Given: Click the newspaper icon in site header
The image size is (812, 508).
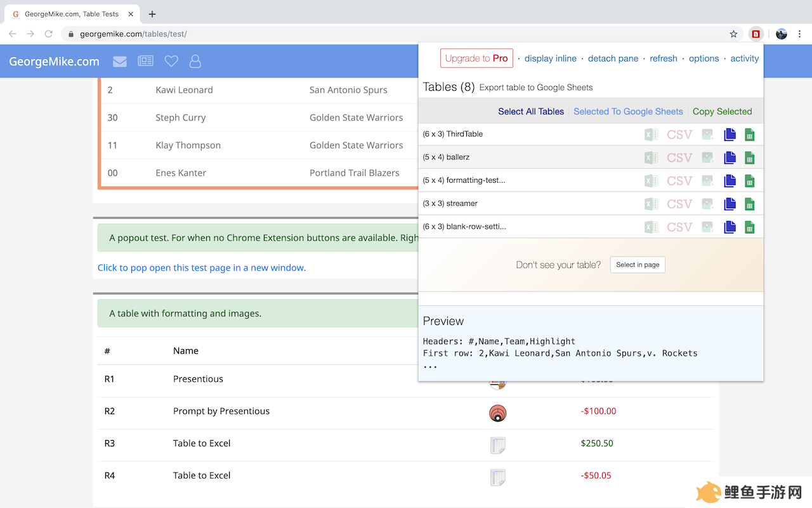Looking at the screenshot, I should 146,61.
